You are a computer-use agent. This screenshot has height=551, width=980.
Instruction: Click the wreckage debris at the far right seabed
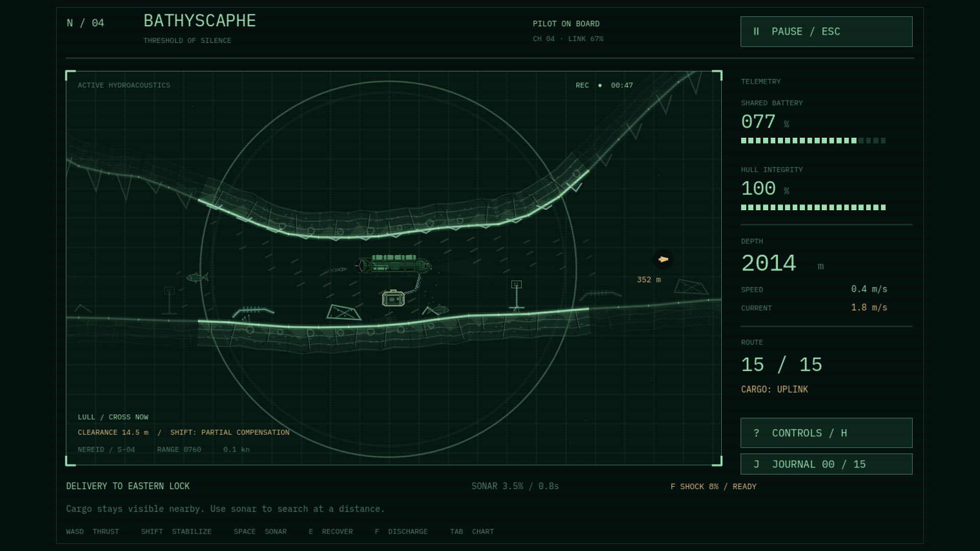pyautogui.click(x=691, y=287)
